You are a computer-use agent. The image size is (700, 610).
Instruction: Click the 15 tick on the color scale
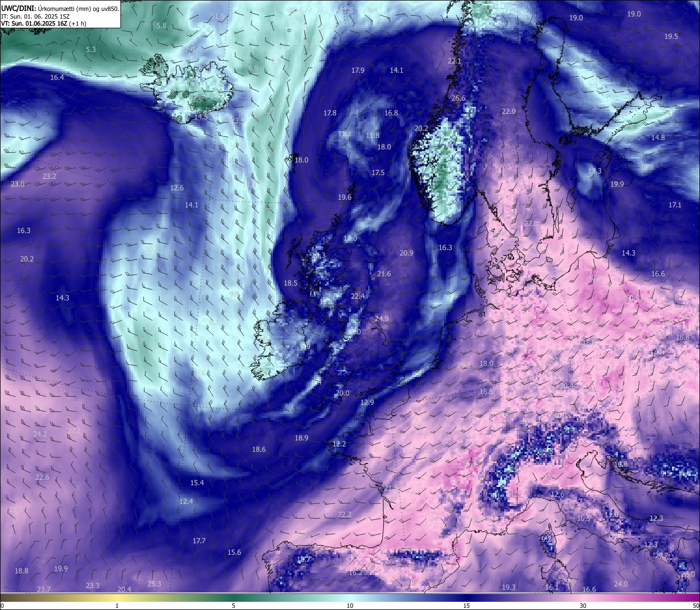click(x=466, y=606)
